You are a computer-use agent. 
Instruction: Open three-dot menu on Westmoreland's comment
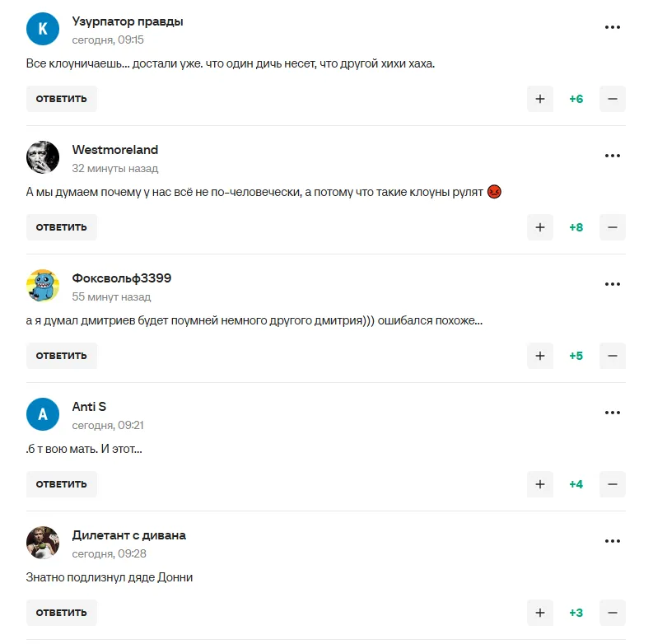pyautogui.click(x=612, y=156)
